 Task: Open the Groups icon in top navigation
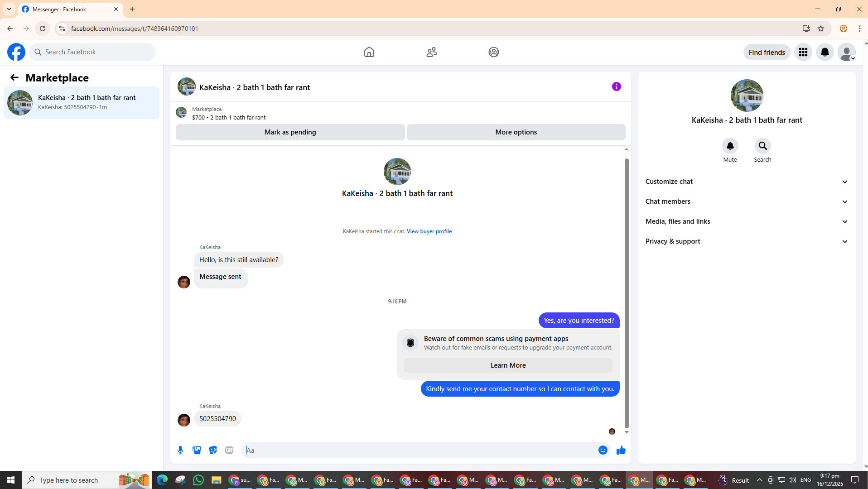[494, 52]
